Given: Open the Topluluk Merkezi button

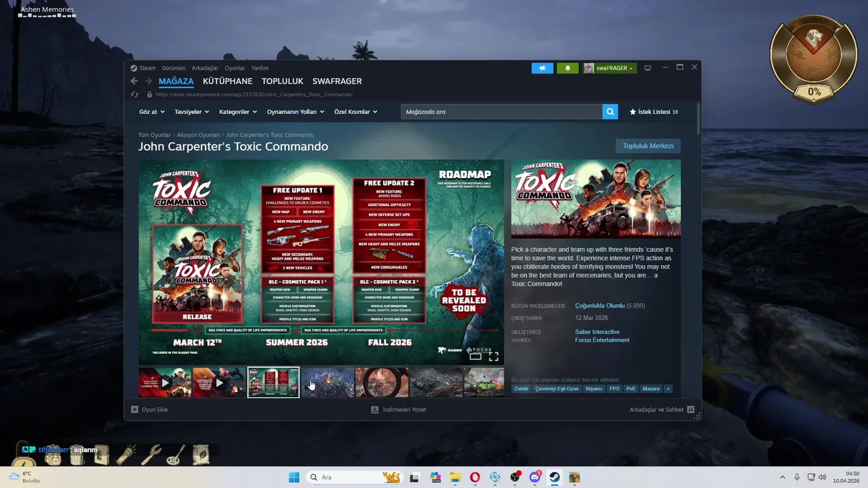Looking at the screenshot, I should tap(648, 146).
